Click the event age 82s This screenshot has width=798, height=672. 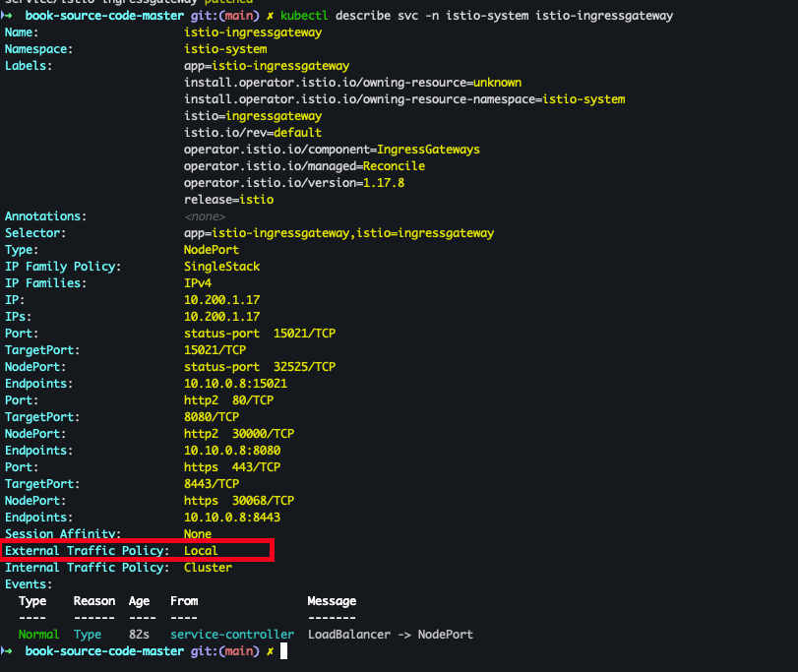coord(139,635)
